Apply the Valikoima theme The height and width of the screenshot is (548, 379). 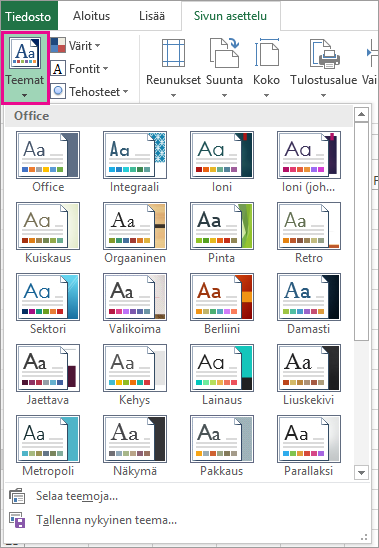click(x=135, y=304)
